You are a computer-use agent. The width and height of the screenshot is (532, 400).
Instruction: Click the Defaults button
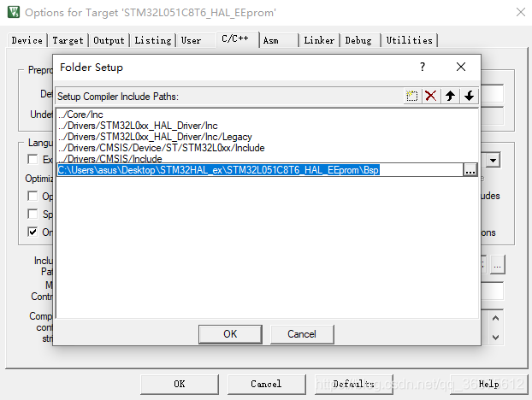(x=353, y=384)
